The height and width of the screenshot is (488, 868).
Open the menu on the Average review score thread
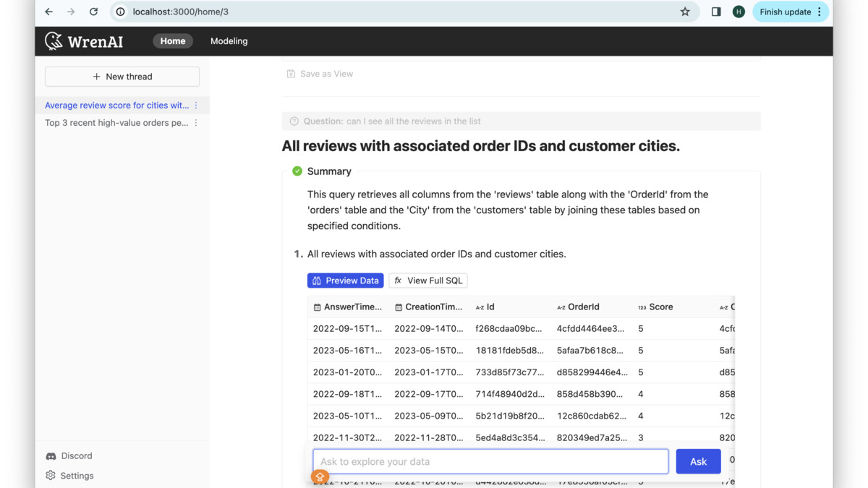(195, 105)
